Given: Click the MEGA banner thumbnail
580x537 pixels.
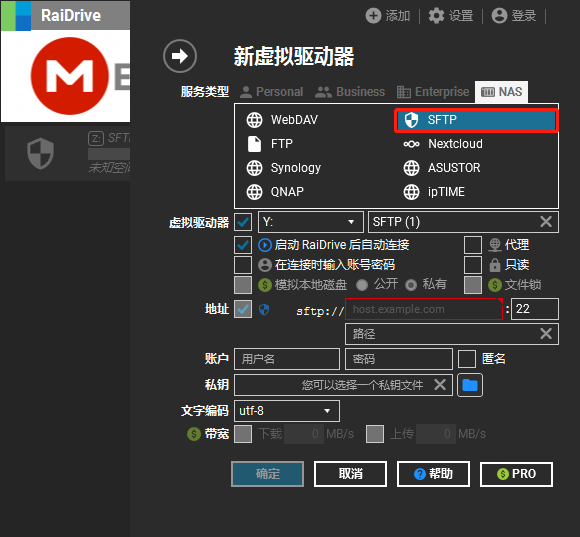Looking at the screenshot, I should pos(65,76).
